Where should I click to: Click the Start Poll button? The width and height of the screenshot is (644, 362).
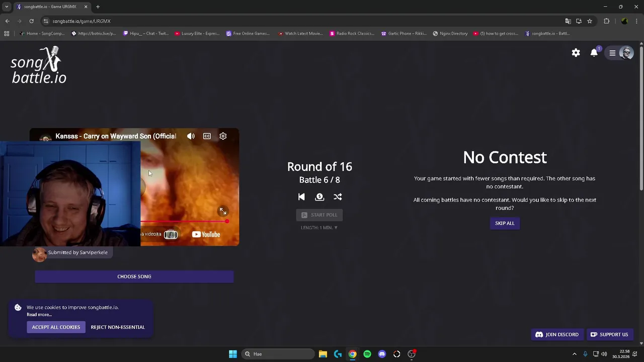pyautogui.click(x=319, y=215)
